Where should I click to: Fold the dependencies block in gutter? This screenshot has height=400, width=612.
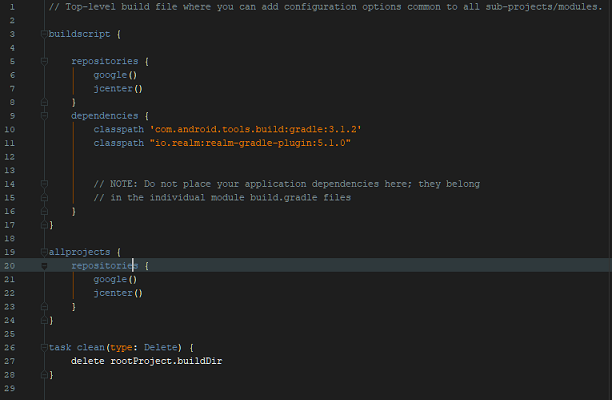coord(44,115)
